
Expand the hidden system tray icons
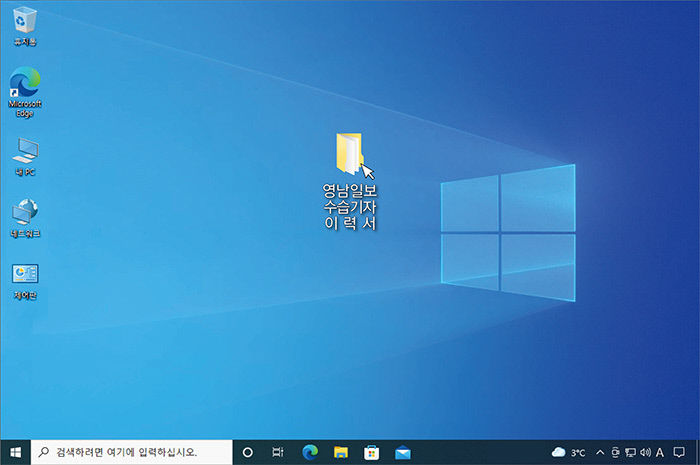(600, 453)
